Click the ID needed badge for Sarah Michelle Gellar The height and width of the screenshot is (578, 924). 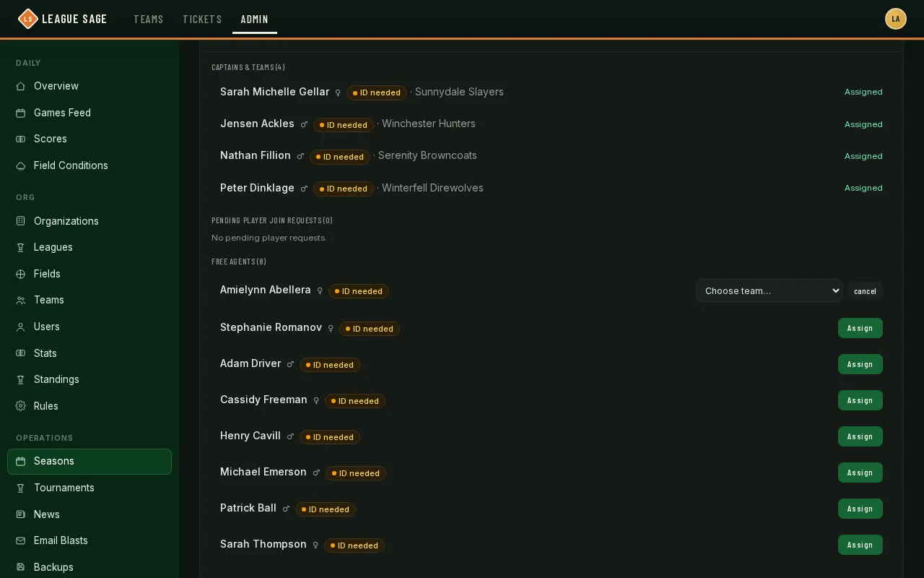pos(377,92)
